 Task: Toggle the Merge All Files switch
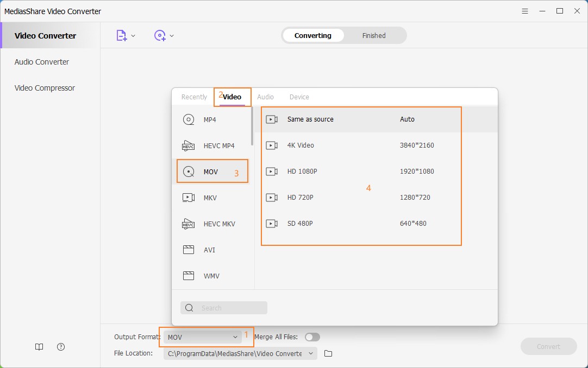coord(312,337)
